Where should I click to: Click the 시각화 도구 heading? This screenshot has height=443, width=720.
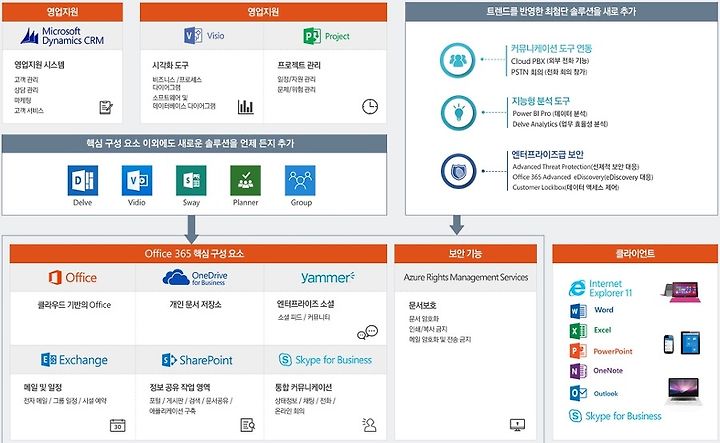[x=170, y=65]
